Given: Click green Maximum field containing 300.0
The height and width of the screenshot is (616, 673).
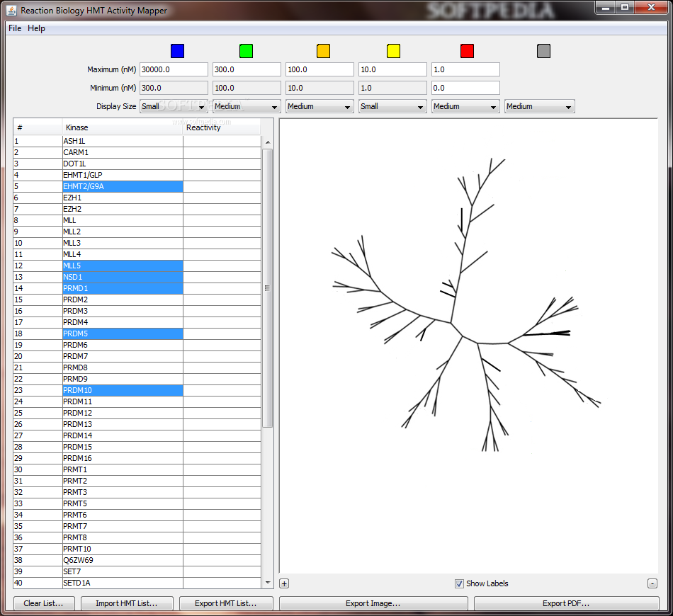Looking at the screenshot, I should coord(247,69).
